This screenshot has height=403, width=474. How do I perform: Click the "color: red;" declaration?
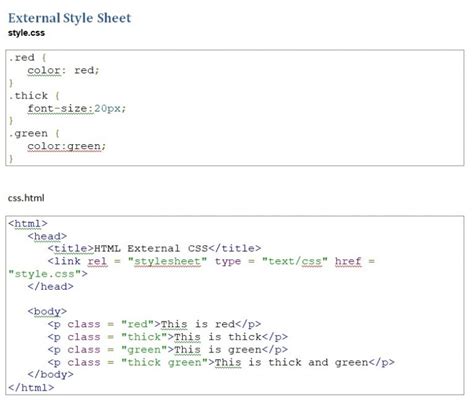point(63,70)
